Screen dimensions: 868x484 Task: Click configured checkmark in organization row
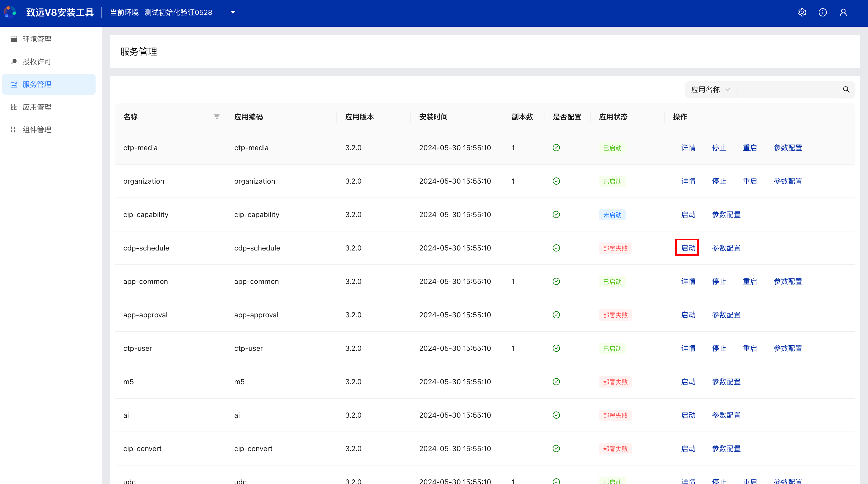pos(556,181)
